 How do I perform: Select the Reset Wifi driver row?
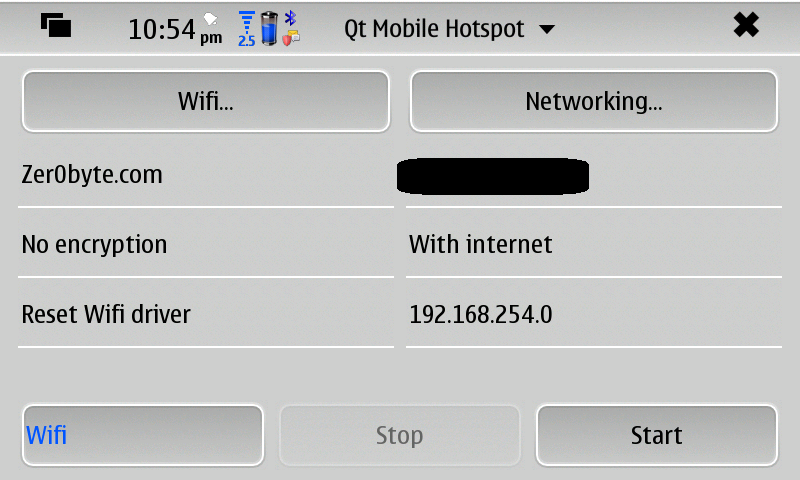coord(206,314)
